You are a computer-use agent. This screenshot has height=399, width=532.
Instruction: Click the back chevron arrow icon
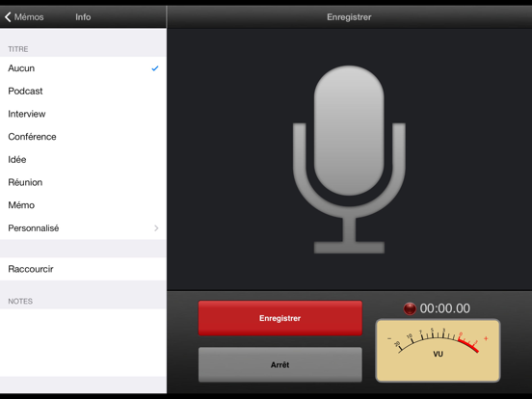(8, 17)
